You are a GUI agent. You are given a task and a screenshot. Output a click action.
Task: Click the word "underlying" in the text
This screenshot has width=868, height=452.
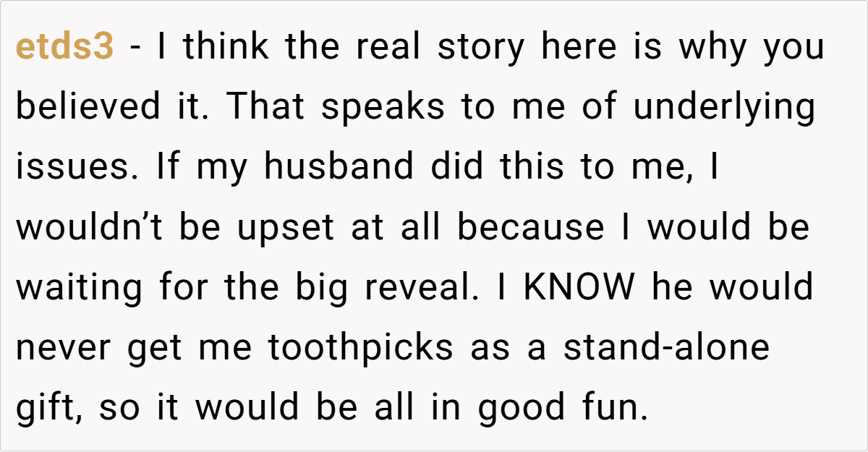[724, 108]
